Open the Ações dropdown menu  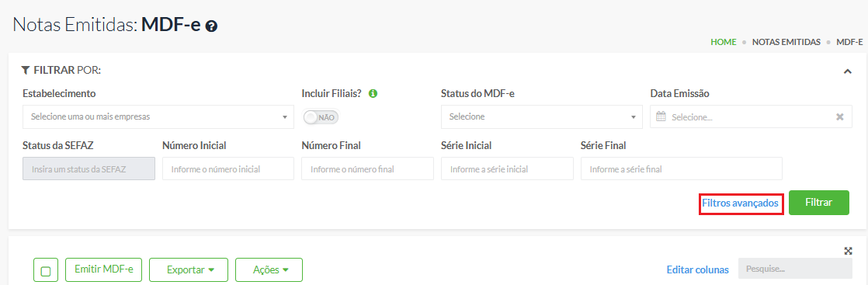[x=269, y=270]
